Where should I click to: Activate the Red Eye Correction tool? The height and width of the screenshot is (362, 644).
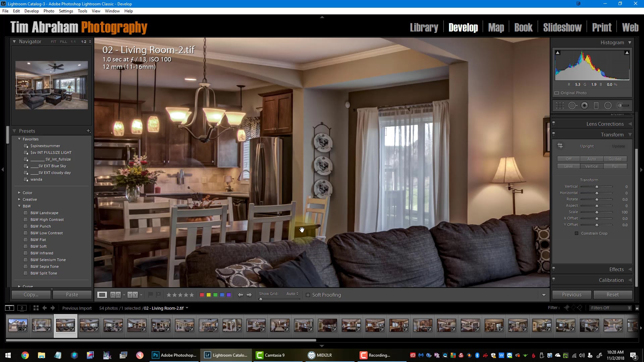(x=584, y=106)
